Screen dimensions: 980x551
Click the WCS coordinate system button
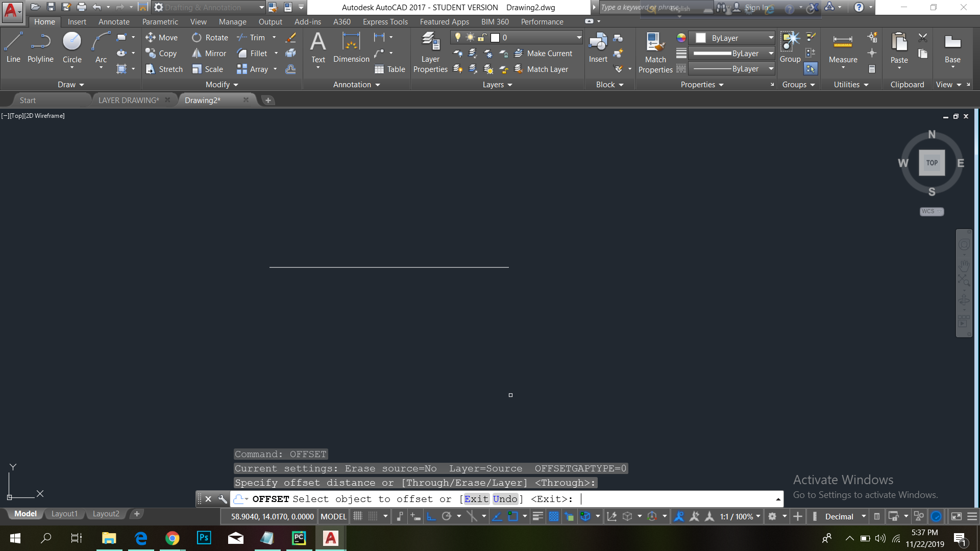[932, 211]
